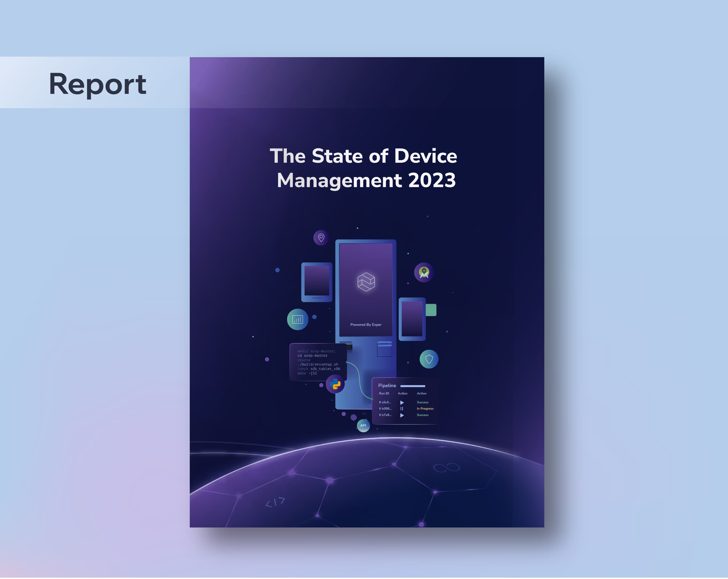Click the code brackets symbol on globe
This screenshot has width=728, height=579.
(x=275, y=502)
